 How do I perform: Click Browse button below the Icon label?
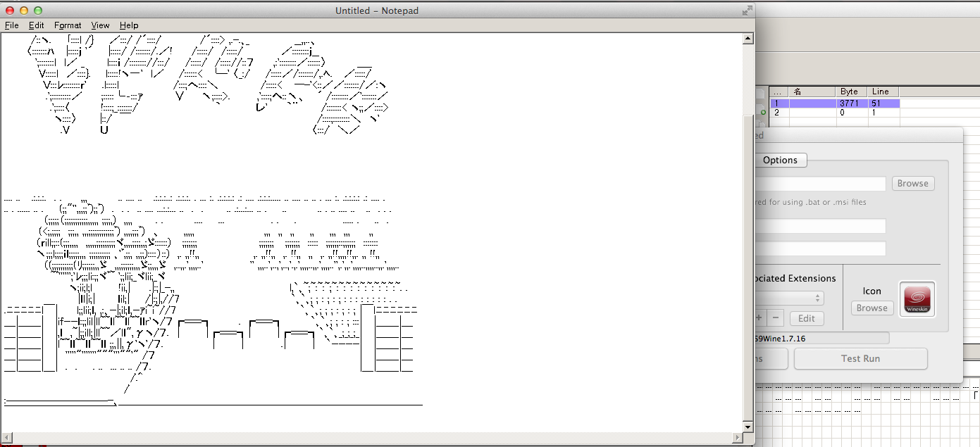coord(872,308)
